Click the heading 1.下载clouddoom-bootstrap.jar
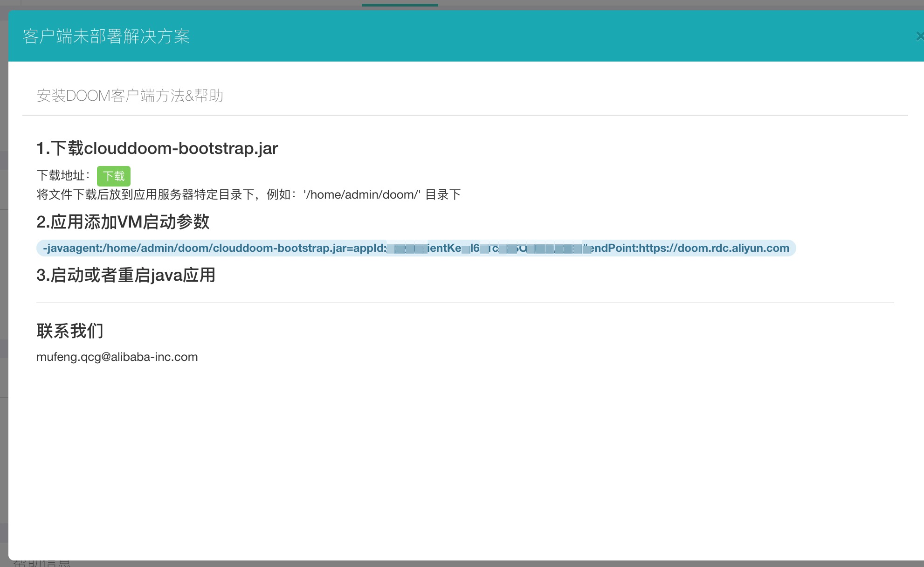Screen dimensions: 924x567 click(x=157, y=148)
